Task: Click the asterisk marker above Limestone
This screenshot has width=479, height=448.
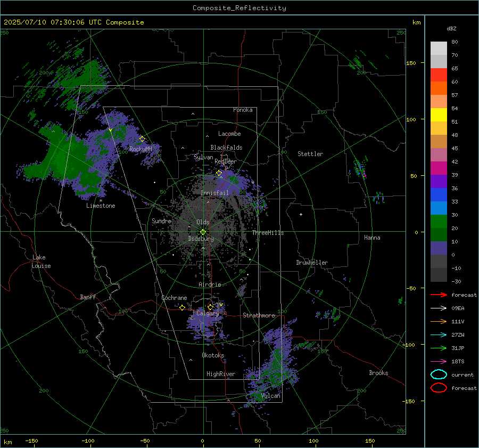Action: coord(101,201)
